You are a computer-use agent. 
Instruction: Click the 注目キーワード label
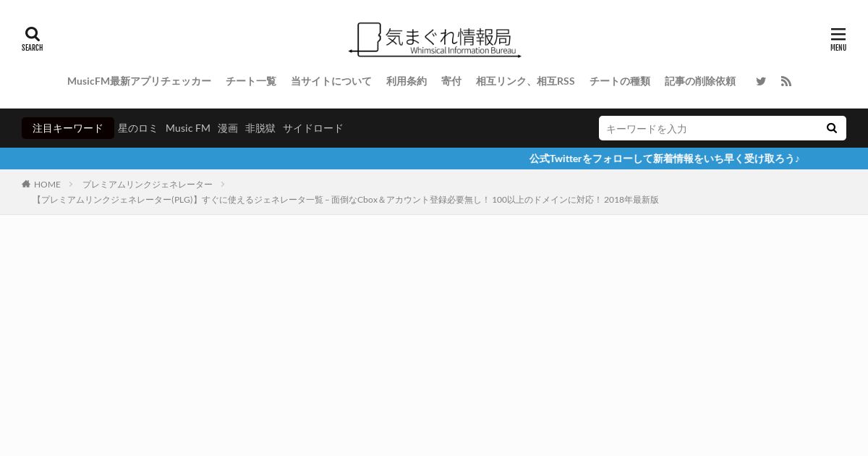68,128
